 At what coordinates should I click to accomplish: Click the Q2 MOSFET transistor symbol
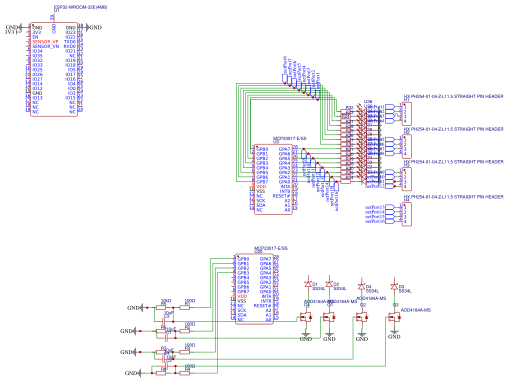click(x=362, y=317)
